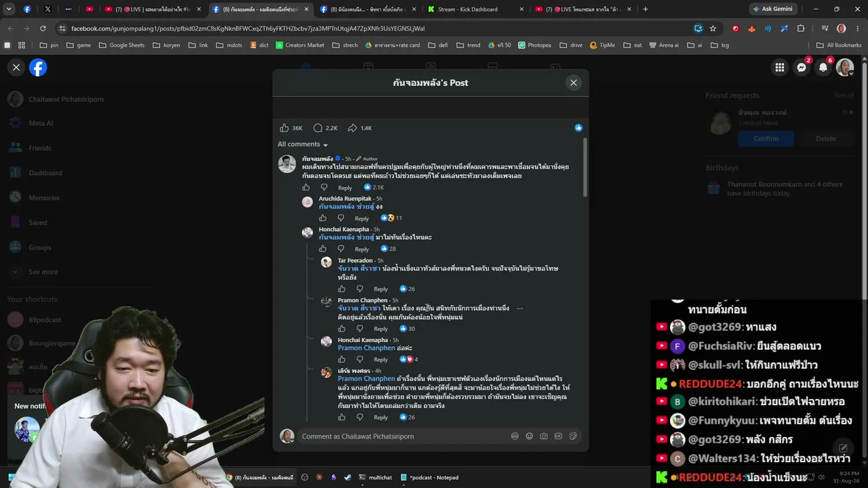The image size is (868, 488).
Task: Like Aruchida Ruenpitak's comment
Action: click(x=323, y=218)
